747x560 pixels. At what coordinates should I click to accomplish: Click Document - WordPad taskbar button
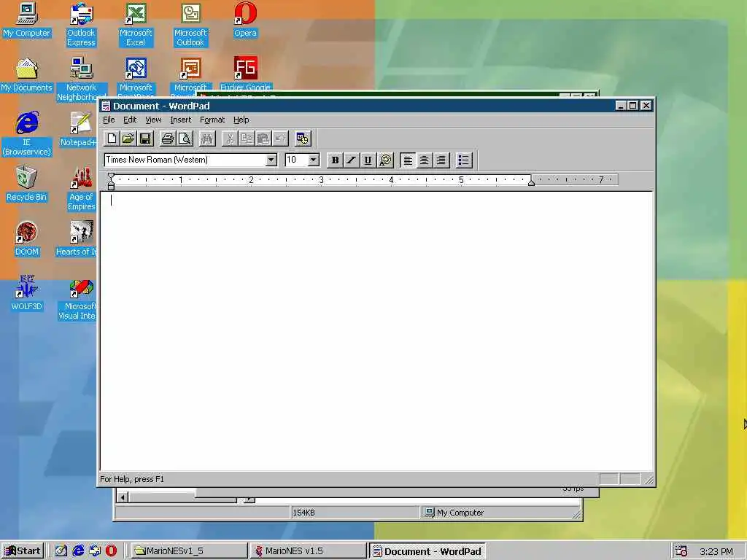(x=427, y=551)
